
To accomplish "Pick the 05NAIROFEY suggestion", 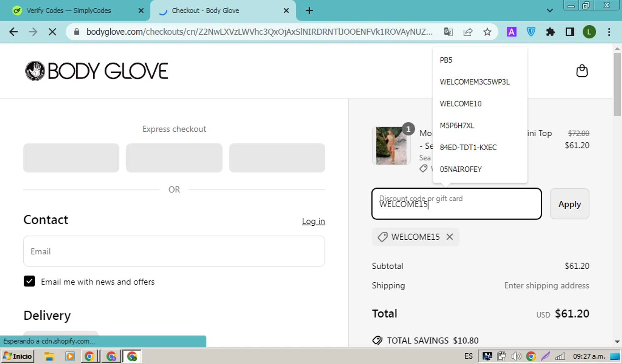I will (x=480, y=169).
